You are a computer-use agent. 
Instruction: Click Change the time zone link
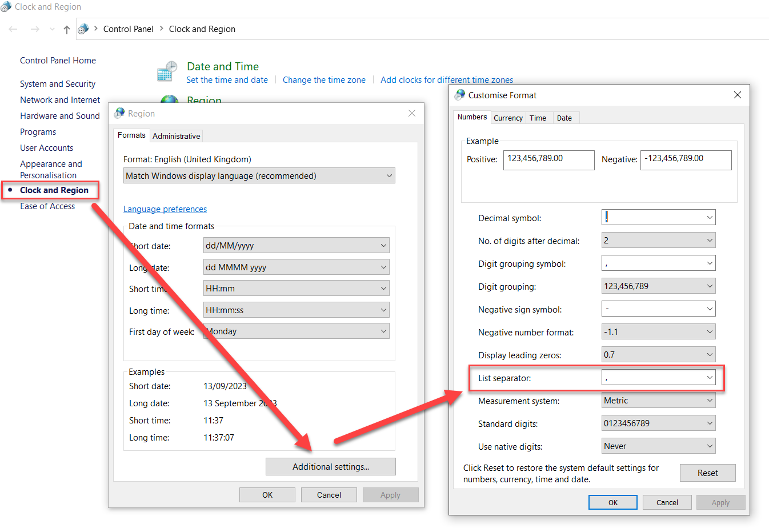(x=324, y=80)
